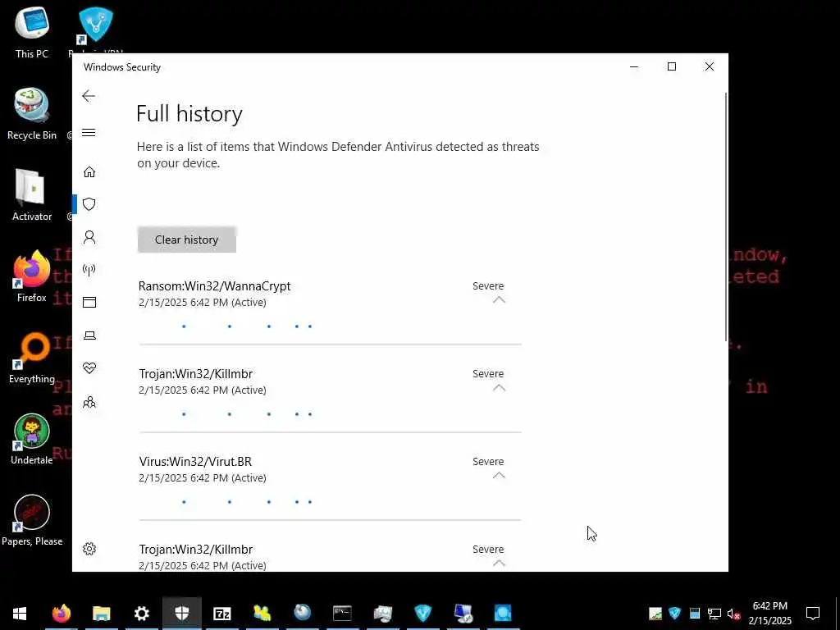The width and height of the screenshot is (840, 630).
Task: Open Settings gear in the taskbar
Action: [x=141, y=614]
